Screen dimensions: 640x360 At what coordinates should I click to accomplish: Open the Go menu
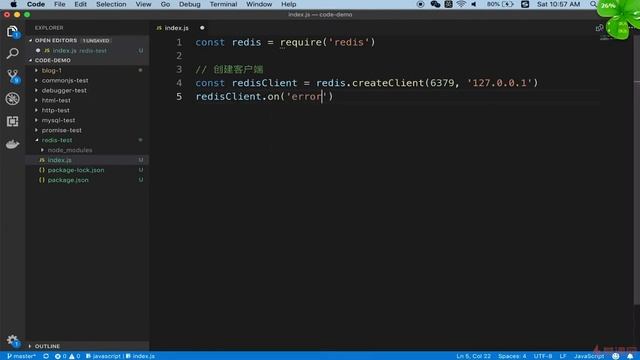pos(165,4)
